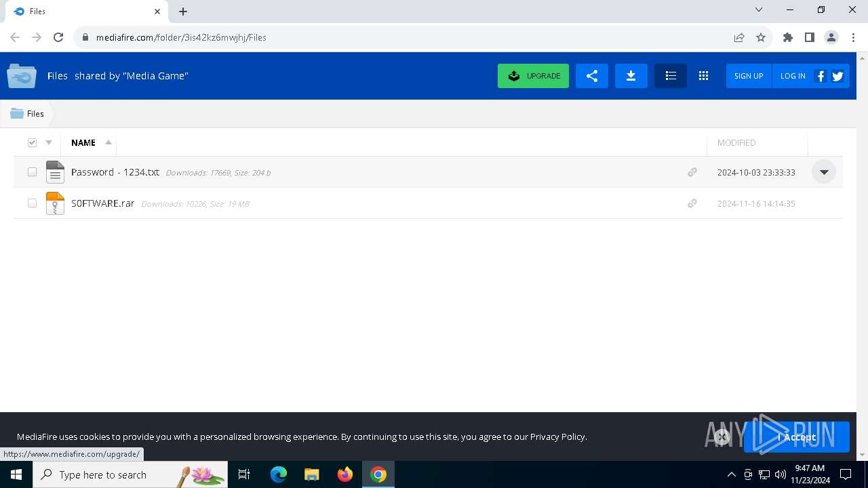This screenshot has width=868, height=488.
Task: Sort by NAME column arrow
Action: (108, 142)
